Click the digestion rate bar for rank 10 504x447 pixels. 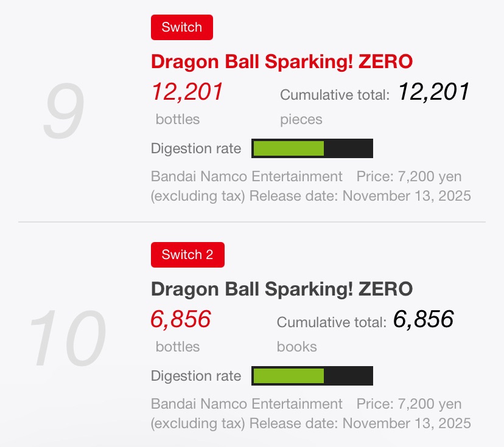tap(312, 376)
